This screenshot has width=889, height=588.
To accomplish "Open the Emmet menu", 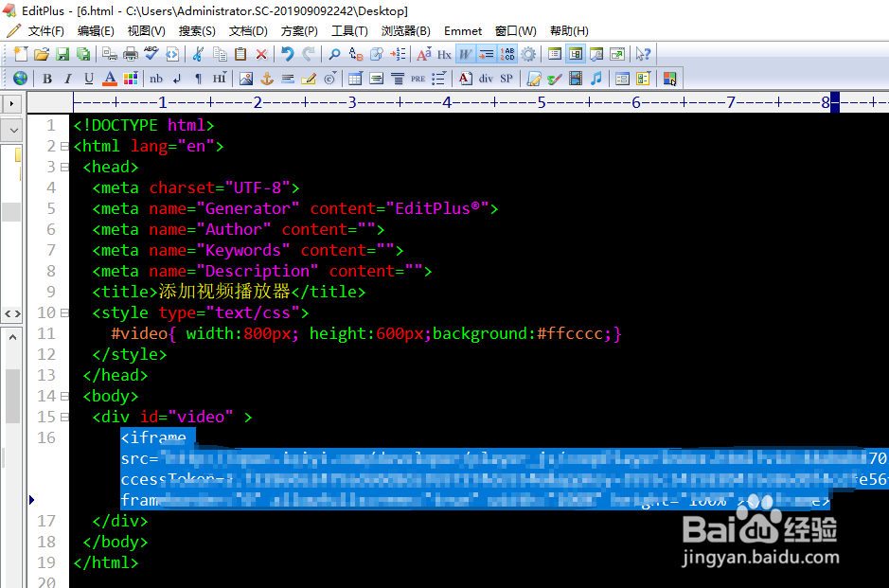I will [x=463, y=31].
